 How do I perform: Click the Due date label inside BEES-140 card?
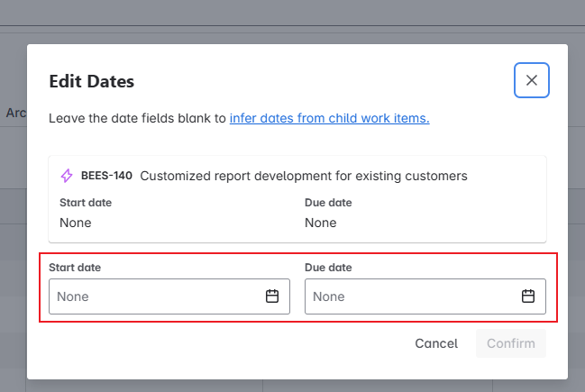click(328, 203)
